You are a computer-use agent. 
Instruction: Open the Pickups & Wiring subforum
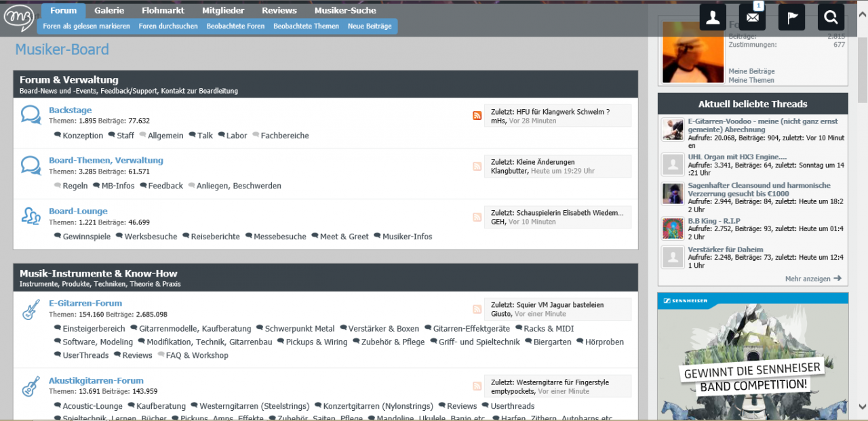point(317,342)
